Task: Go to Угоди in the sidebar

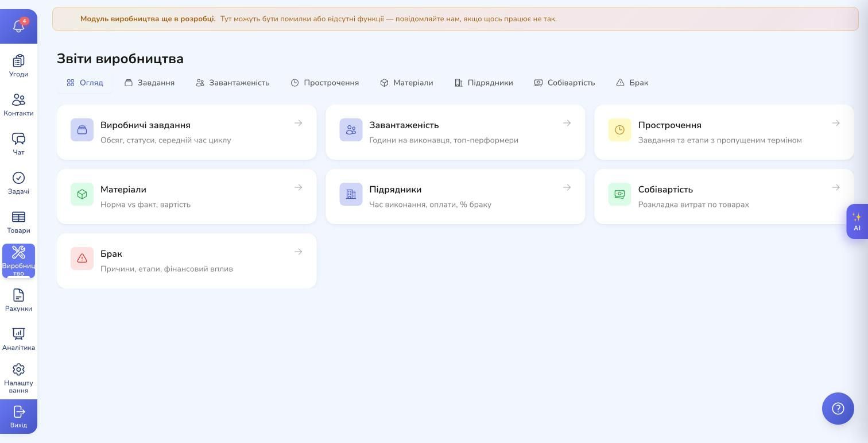Action: [18, 66]
